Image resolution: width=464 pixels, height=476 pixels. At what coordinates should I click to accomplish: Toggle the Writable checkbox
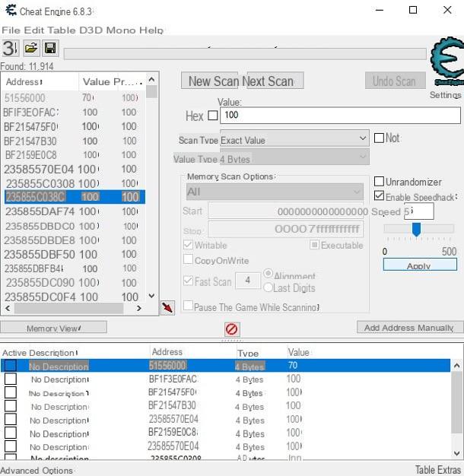click(189, 245)
